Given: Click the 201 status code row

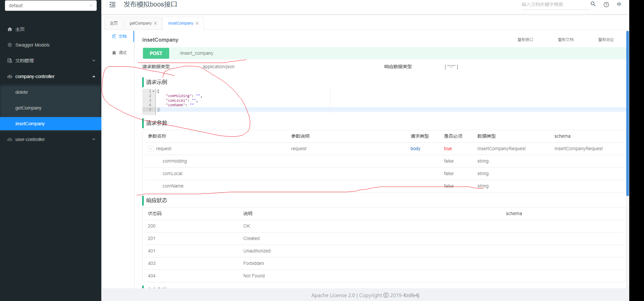Looking at the screenshot, I should click(x=384, y=238).
